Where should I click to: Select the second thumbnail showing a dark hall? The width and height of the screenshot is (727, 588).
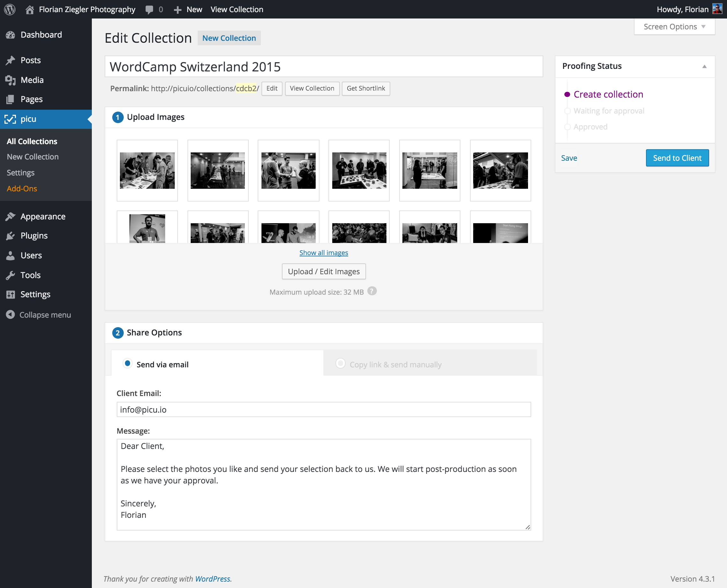pyautogui.click(x=218, y=170)
